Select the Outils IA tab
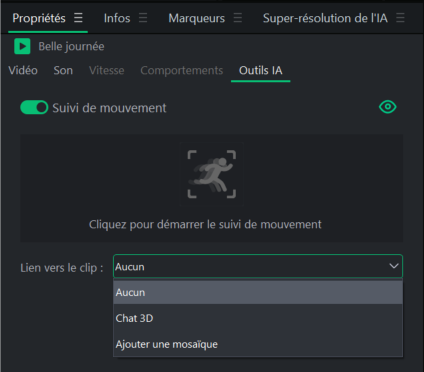This screenshot has height=372, width=424. coord(261,70)
